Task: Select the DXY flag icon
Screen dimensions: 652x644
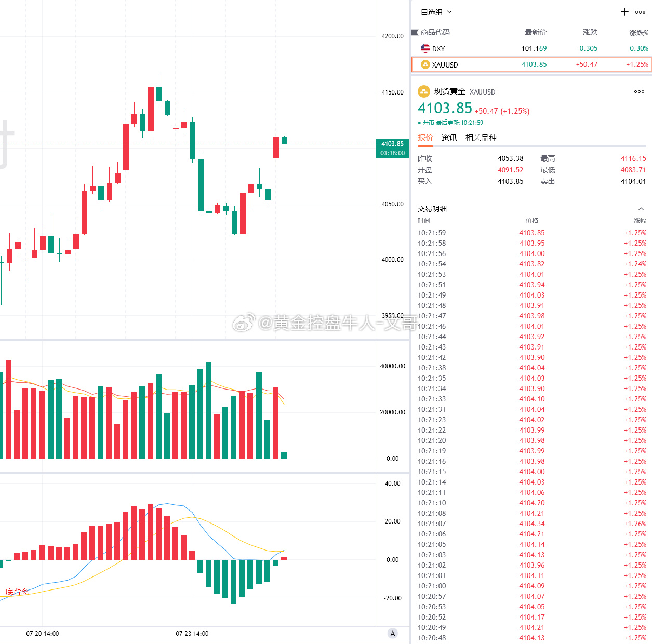Action: pos(425,48)
